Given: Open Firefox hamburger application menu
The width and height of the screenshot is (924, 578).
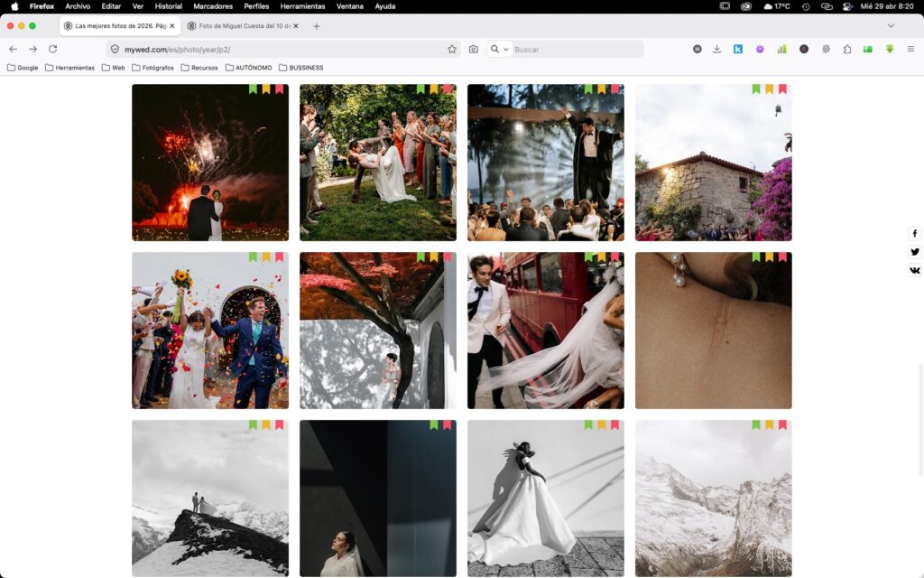Looking at the screenshot, I should point(910,49).
